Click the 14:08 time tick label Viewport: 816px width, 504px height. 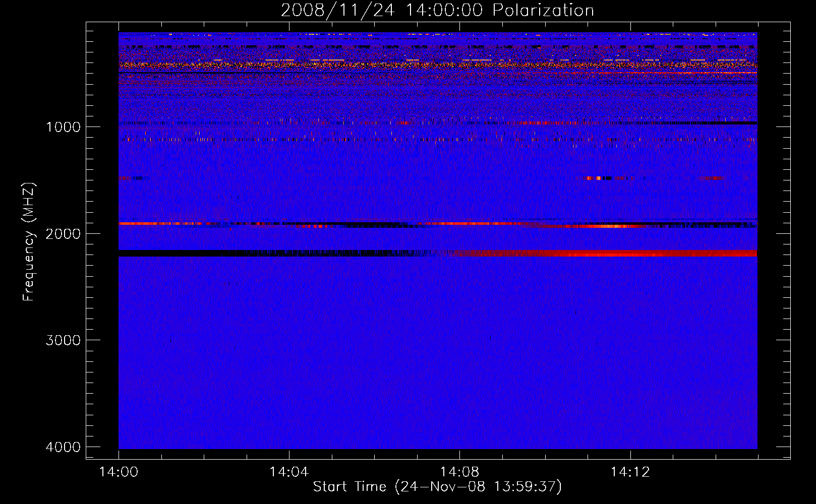pos(459,472)
